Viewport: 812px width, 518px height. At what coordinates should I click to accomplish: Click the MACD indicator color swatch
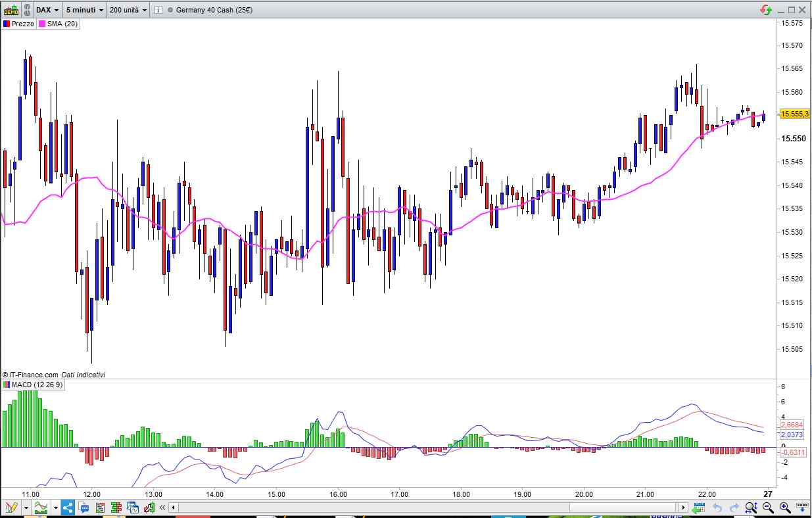(x=7, y=385)
